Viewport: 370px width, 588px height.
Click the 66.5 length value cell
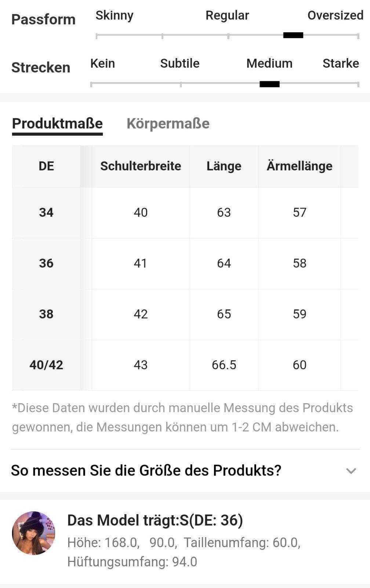tap(224, 365)
